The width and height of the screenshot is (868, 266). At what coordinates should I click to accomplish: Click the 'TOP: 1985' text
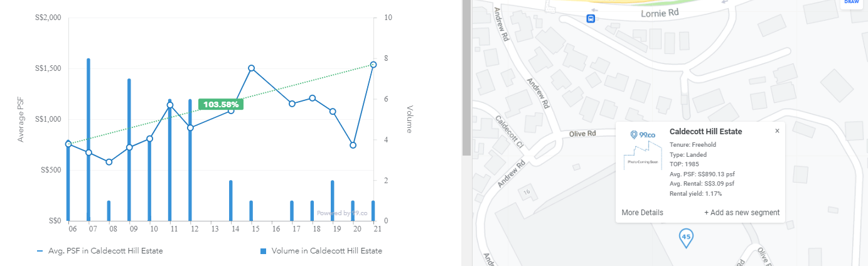pos(685,164)
